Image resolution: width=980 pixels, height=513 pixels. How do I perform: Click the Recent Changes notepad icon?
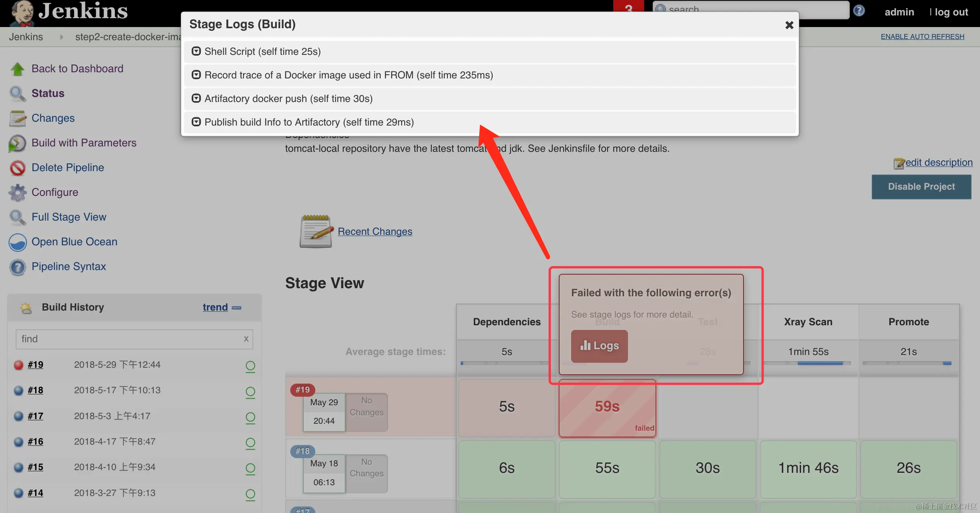[316, 231]
